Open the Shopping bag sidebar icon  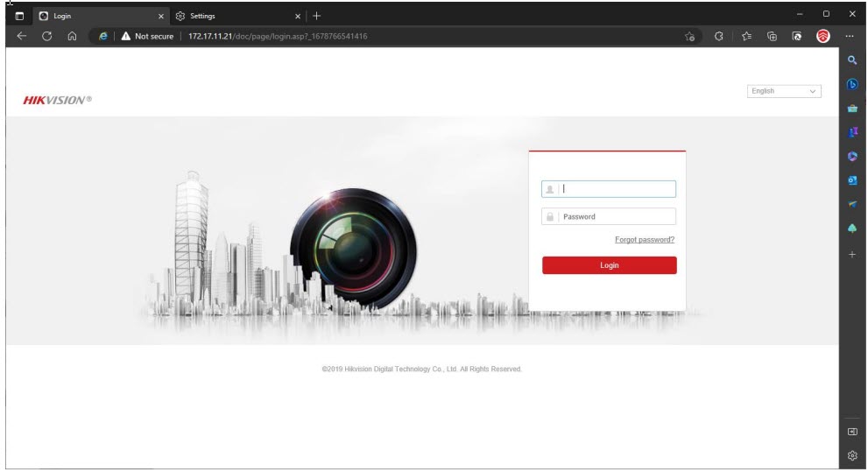(852, 109)
